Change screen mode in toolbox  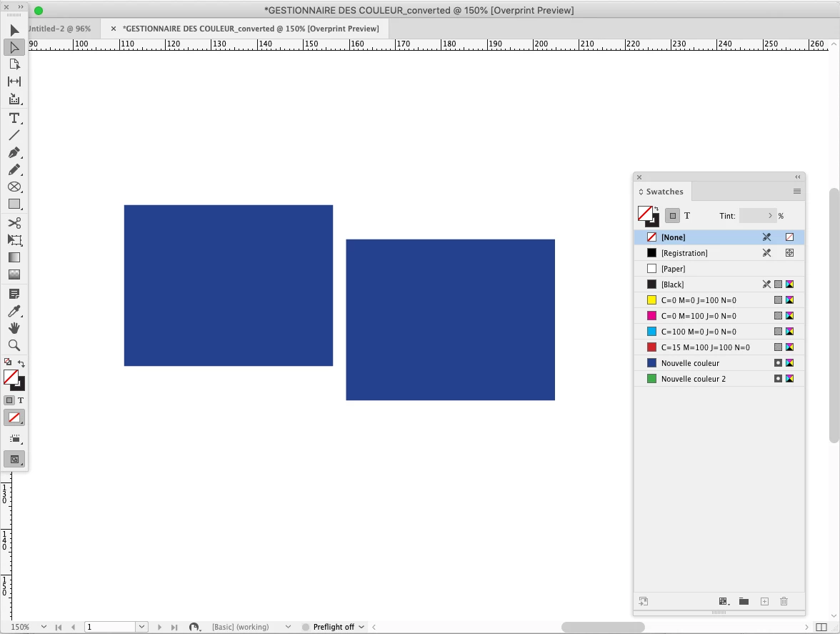[x=14, y=460]
